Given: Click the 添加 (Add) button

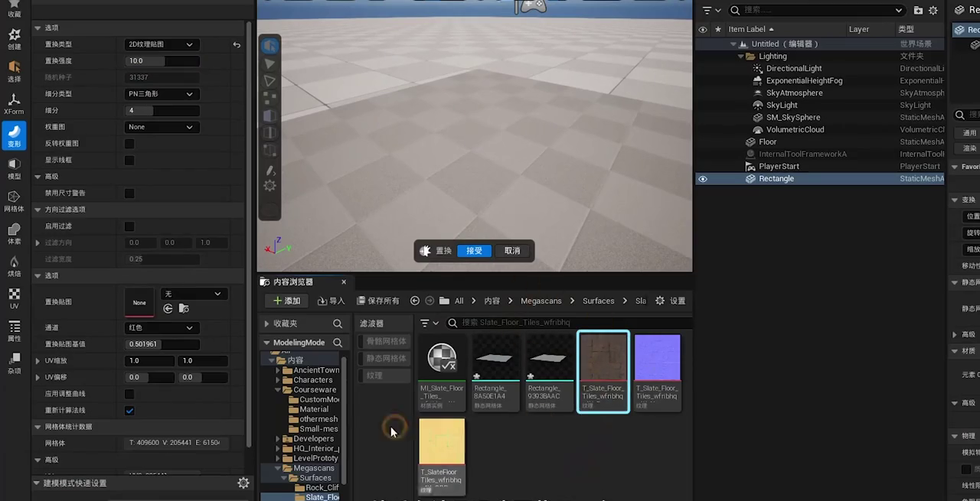Looking at the screenshot, I should click(286, 301).
